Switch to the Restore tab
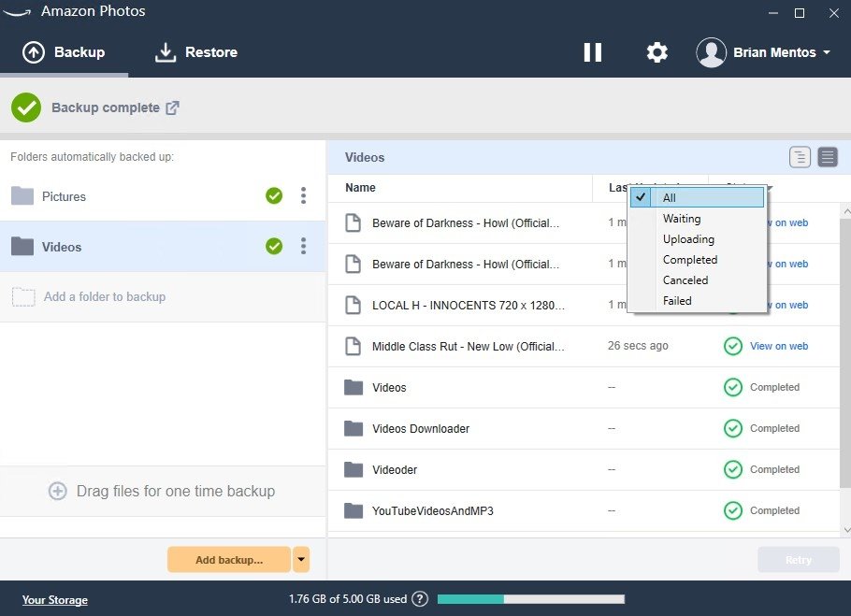Screen dimensions: 851x616 pyautogui.click(x=196, y=52)
